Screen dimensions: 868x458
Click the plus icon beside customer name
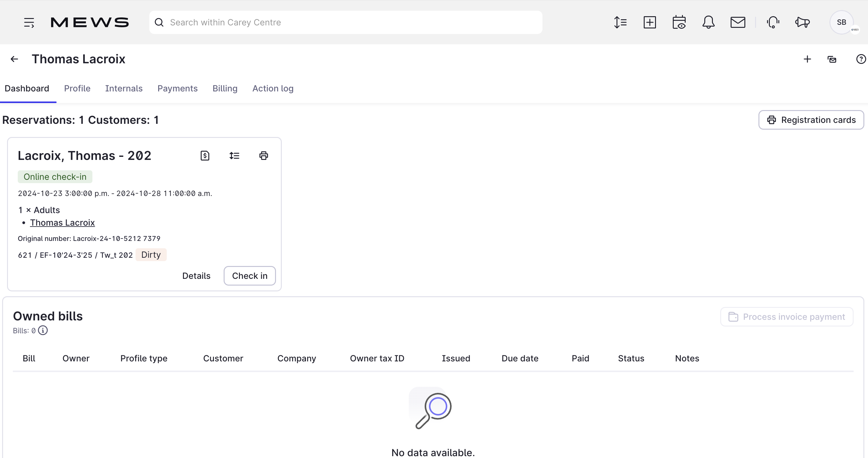point(807,59)
